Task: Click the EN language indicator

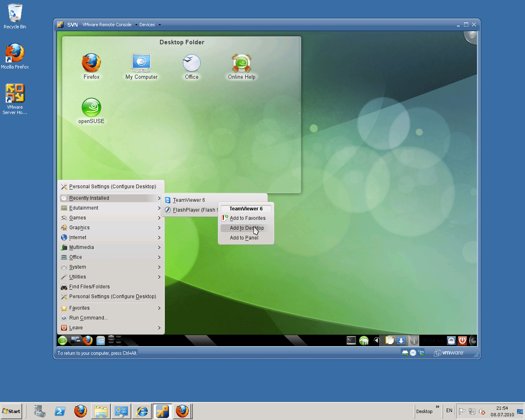Action: point(449,411)
